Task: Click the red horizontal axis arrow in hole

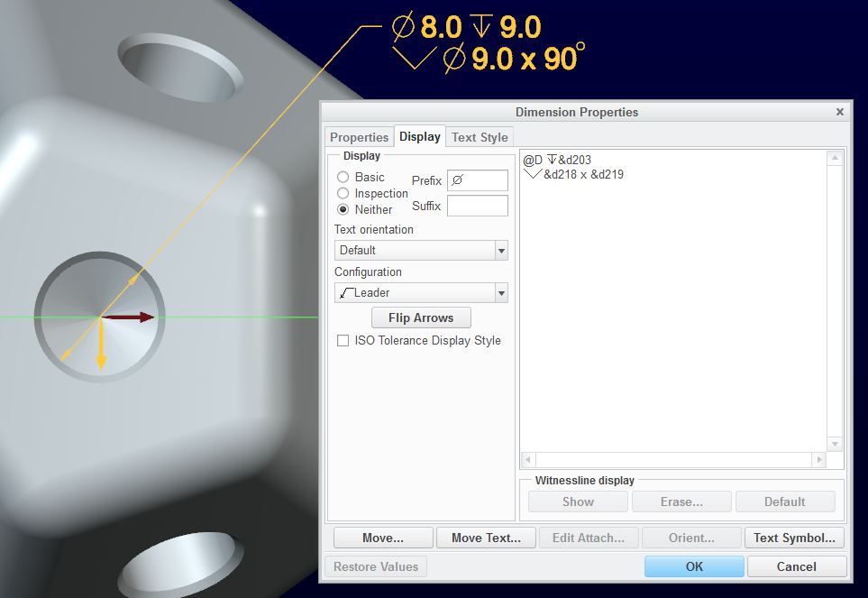Action: coord(128,317)
